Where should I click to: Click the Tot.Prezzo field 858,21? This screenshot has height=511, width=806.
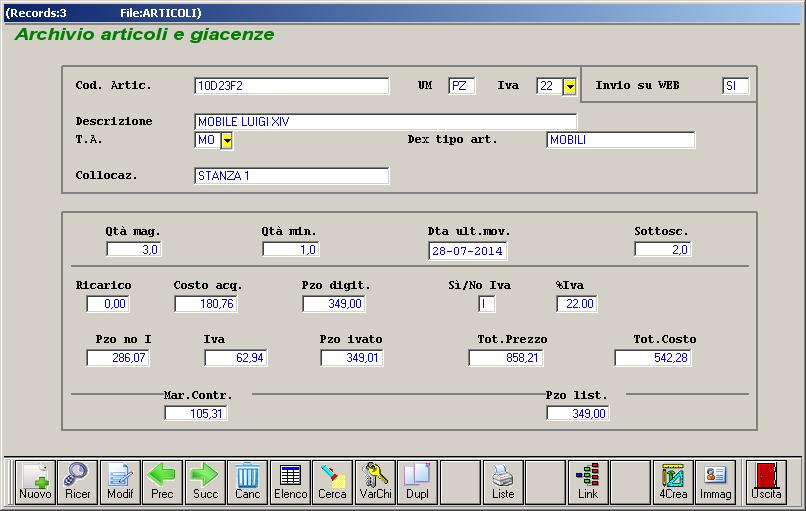click(x=506, y=358)
